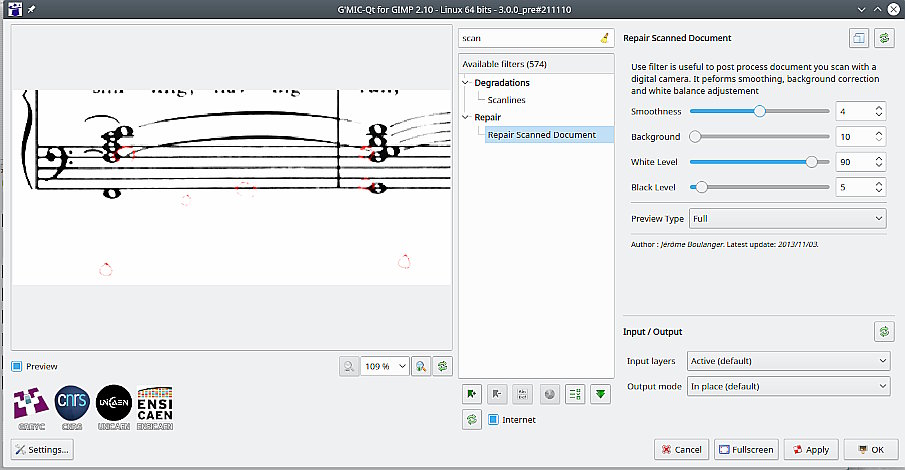The height and width of the screenshot is (470, 905).
Task: Click the rename fave icon
Action: 522,394
